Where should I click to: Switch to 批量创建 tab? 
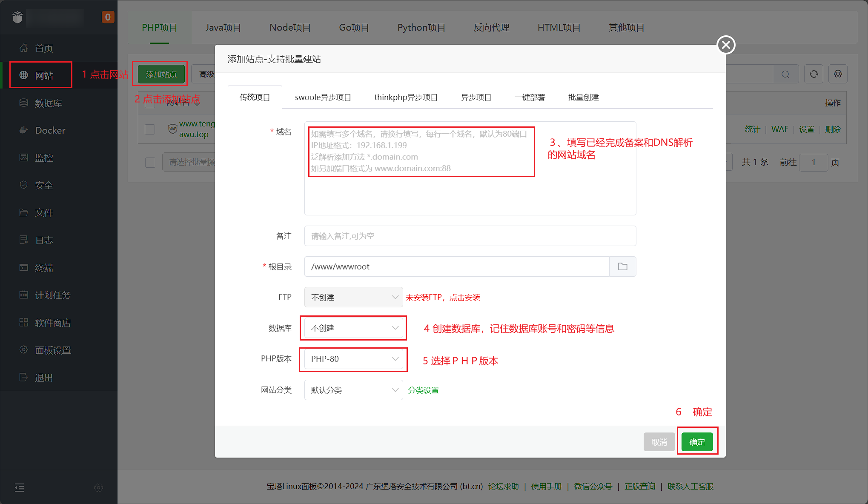pos(583,97)
